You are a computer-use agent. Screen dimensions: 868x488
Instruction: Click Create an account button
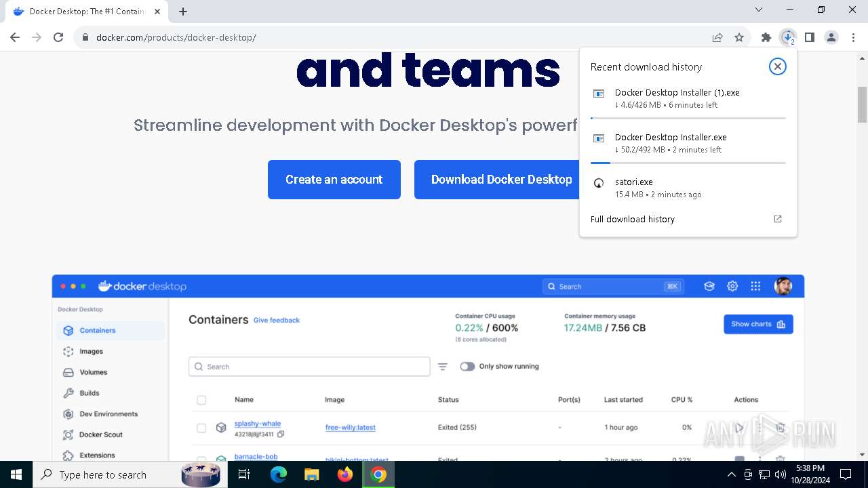point(334,180)
